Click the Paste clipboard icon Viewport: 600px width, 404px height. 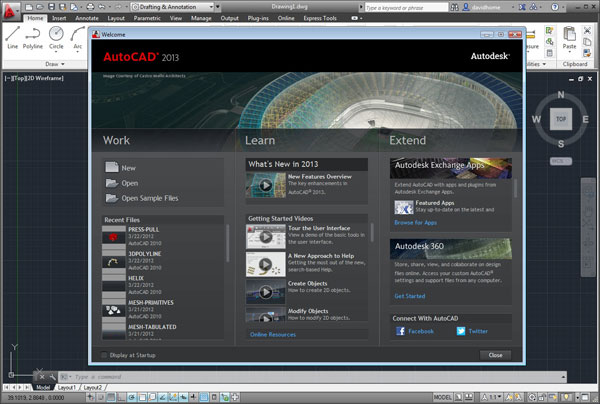point(569,34)
